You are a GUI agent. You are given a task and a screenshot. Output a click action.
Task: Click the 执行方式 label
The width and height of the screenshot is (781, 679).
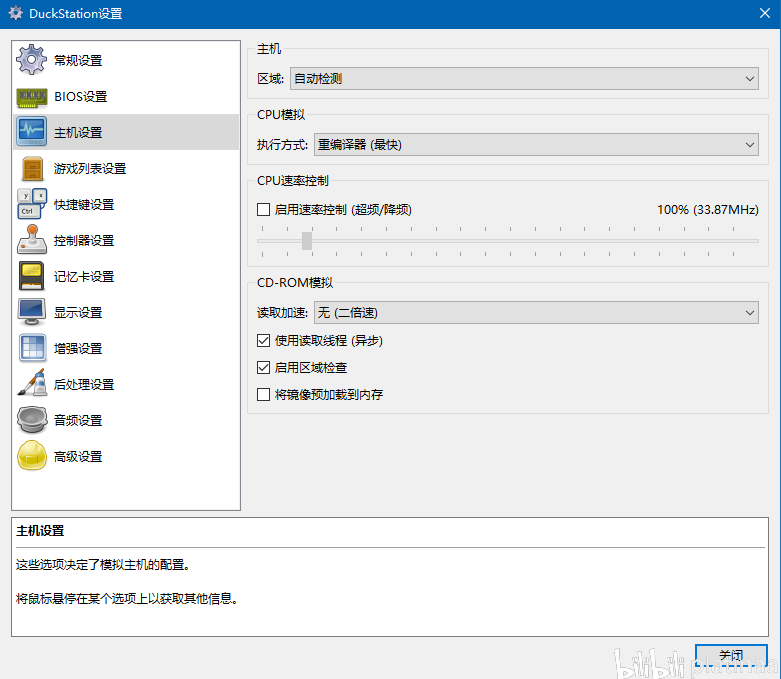coord(282,145)
